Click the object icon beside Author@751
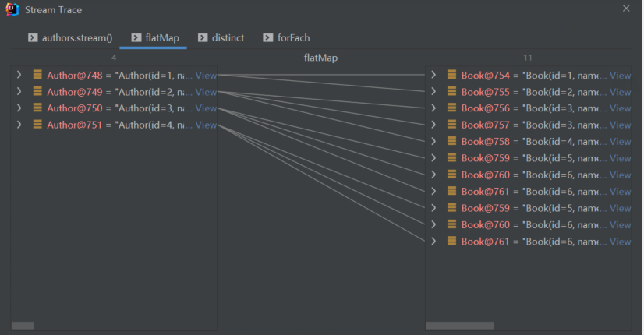 [x=37, y=125]
